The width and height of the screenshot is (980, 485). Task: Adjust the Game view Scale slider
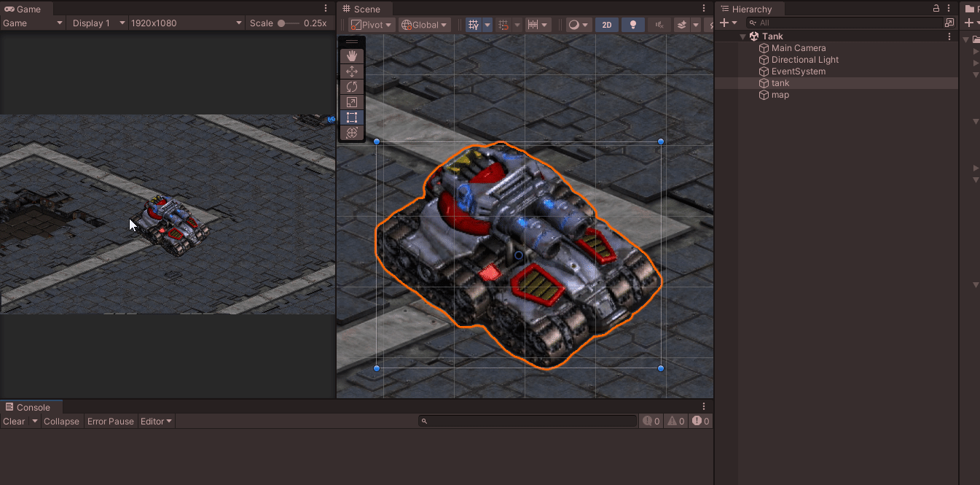tap(289, 23)
